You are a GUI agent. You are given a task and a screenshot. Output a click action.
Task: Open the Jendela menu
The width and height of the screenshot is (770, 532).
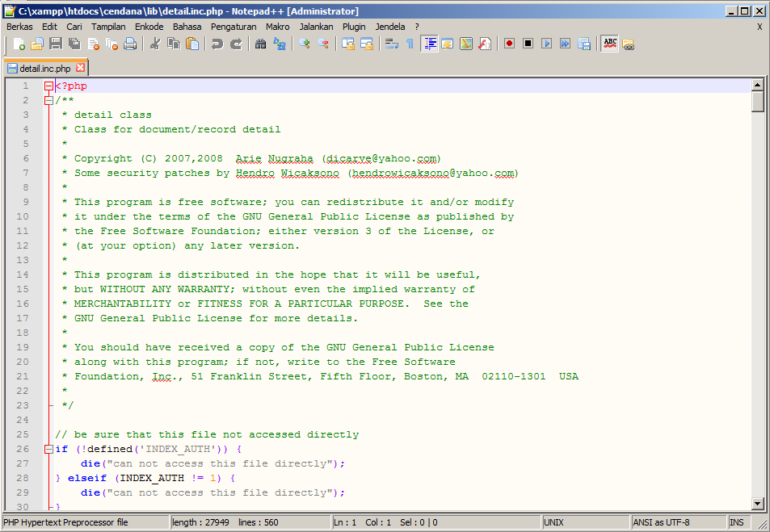point(390,27)
